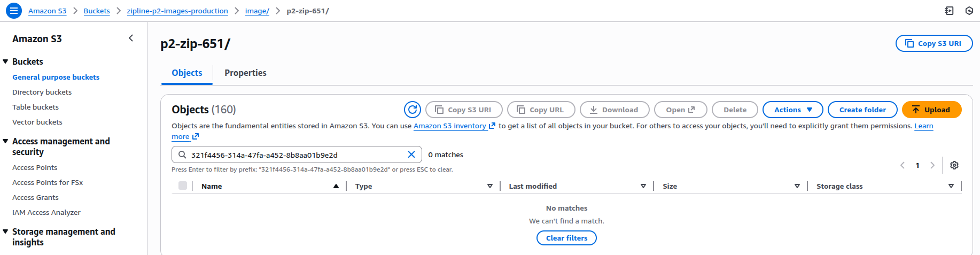Clear the search field with the X icon

[x=411, y=154]
